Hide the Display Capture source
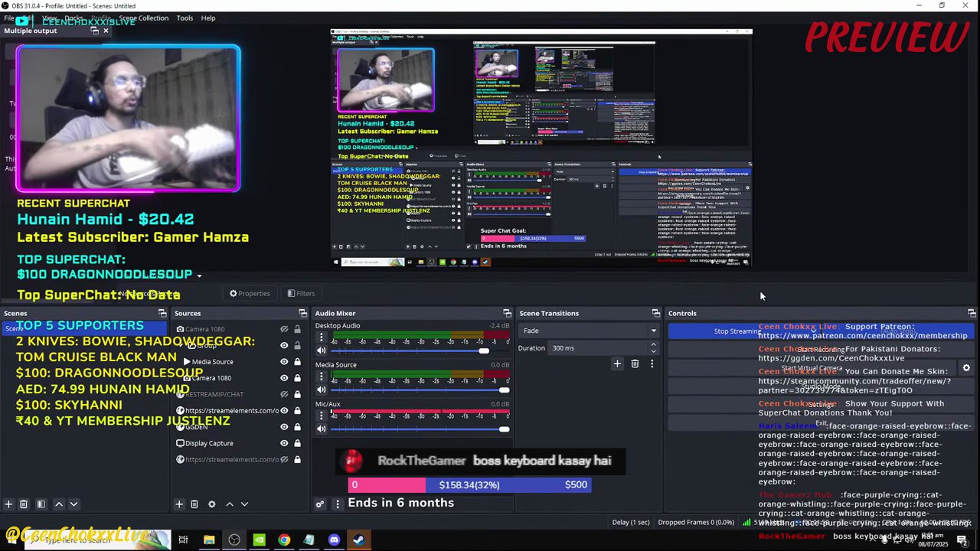980x551 pixels. coord(284,443)
